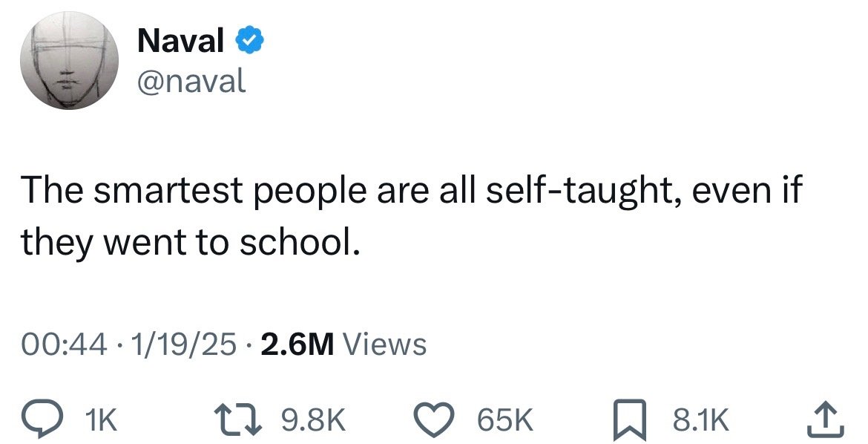Click the 00:44 timestamp
The height and width of the screenshot is (444, 868).
[x=65, y=345]
